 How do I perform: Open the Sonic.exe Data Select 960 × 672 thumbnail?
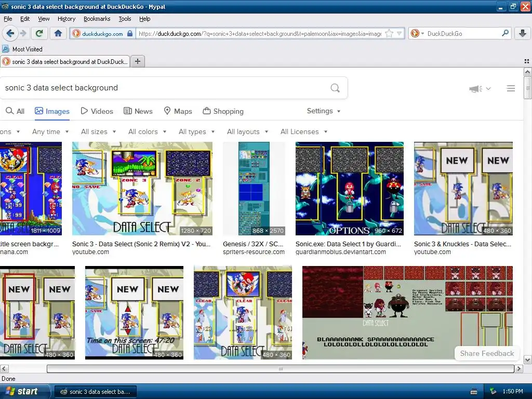tap(350, 189)
